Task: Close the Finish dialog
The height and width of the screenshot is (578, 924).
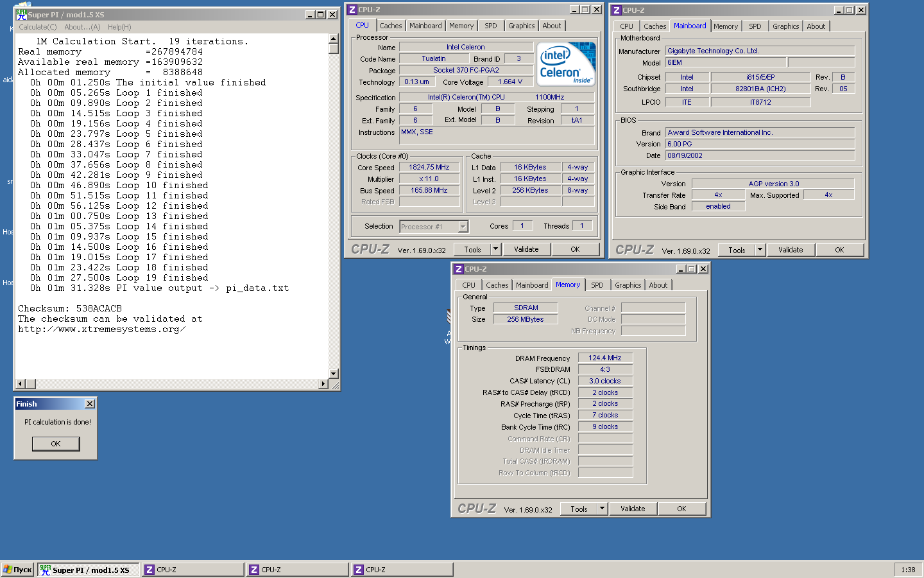Action: 90,404
